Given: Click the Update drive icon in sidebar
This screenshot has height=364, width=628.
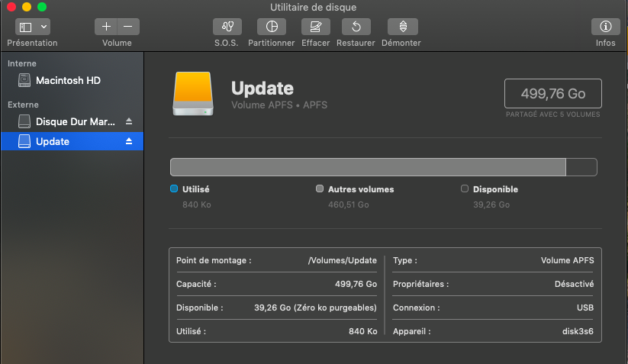Looking at the screenshot, I should coord(24,141).
